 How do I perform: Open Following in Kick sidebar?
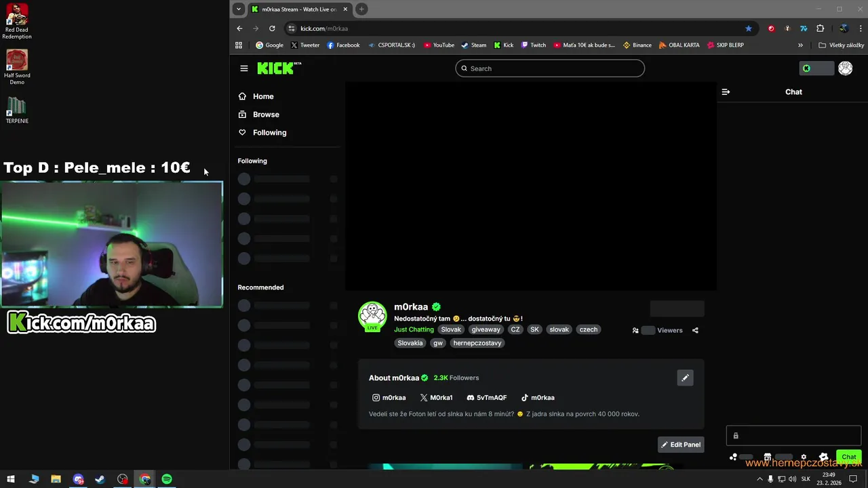tap(262, 133)
